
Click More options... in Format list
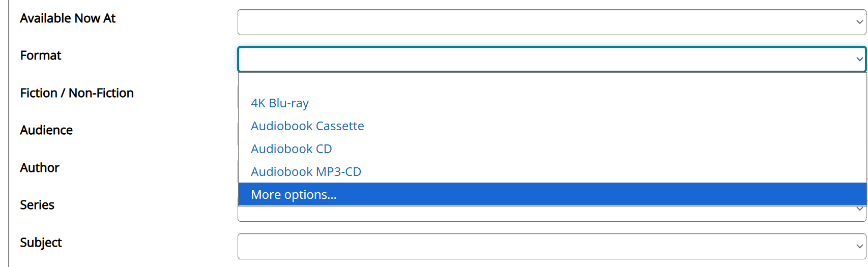coord(294,195)
